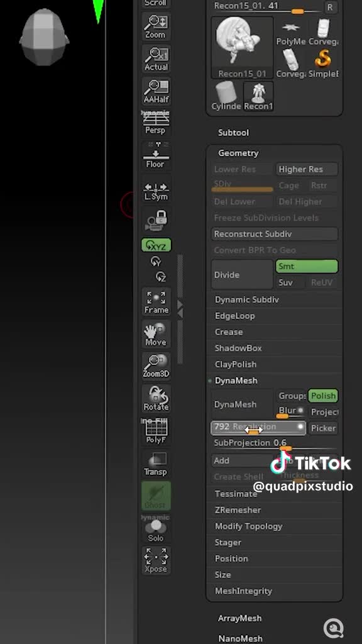Screen dimensions: 362x644
Task: Collapse the DynaMesh section header
Action: click(236, 380)
